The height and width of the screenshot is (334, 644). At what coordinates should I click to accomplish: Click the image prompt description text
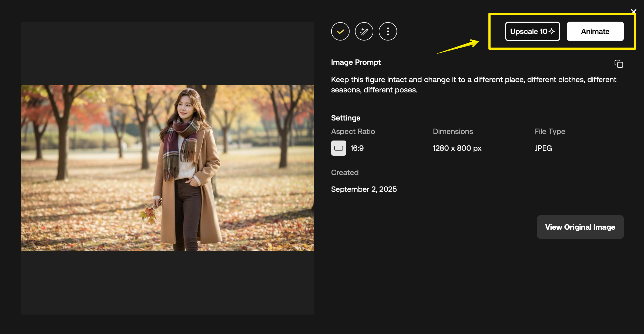coord(473,85)
